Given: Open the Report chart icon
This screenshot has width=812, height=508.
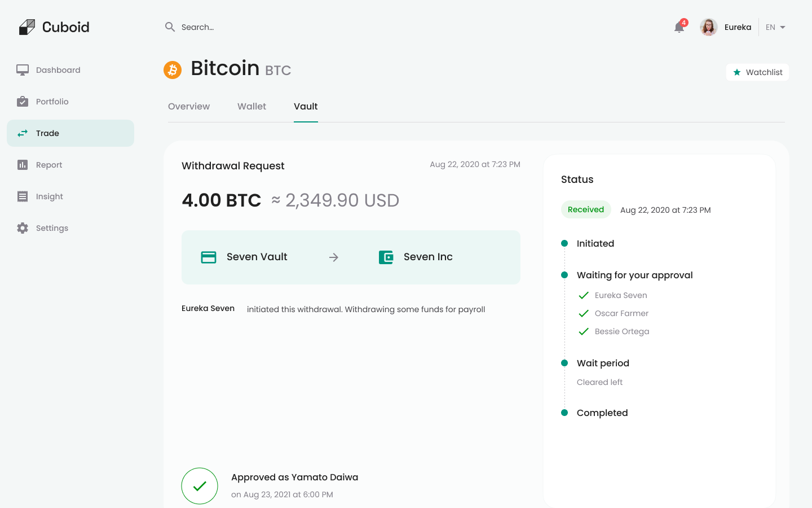Looking at the screenshot, I should [22, 165].
